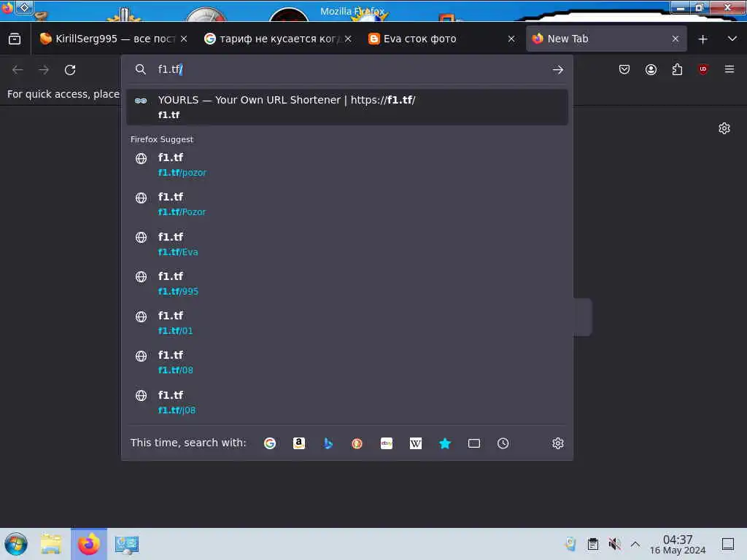The width and height of the screenshot is (747, 560).
Task: Click the Firefox title bar menu icon
Action: (x=7, y=7)
